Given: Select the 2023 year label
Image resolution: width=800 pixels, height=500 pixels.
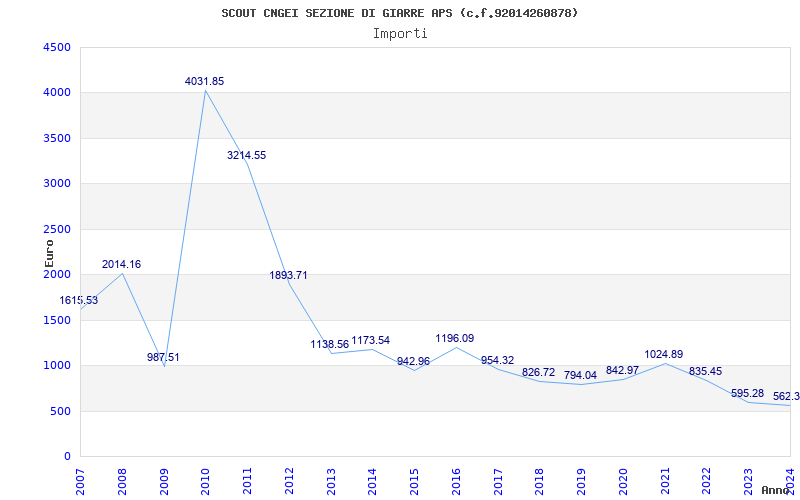Looking at the screenshot, I should pyautogui.click(x=748, y=482).
